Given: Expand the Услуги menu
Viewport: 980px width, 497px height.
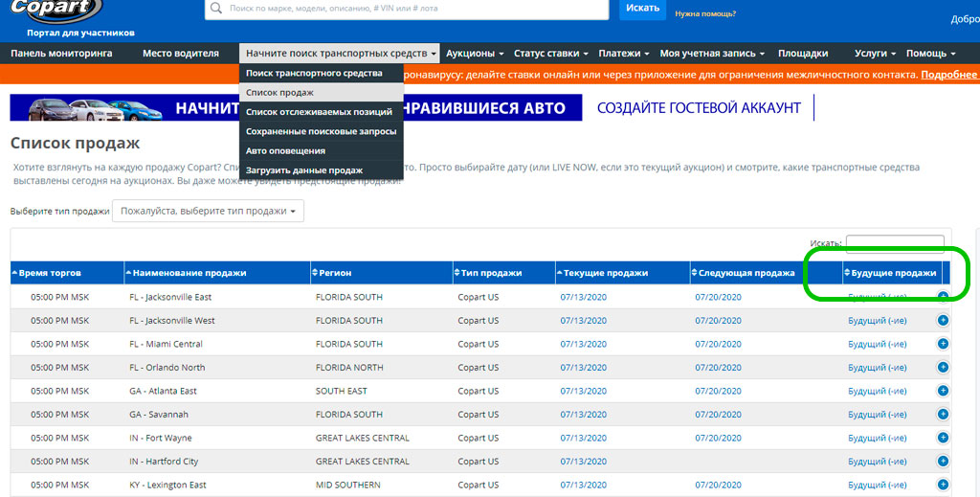Looking at the screenshot, I should pos(875,53).
